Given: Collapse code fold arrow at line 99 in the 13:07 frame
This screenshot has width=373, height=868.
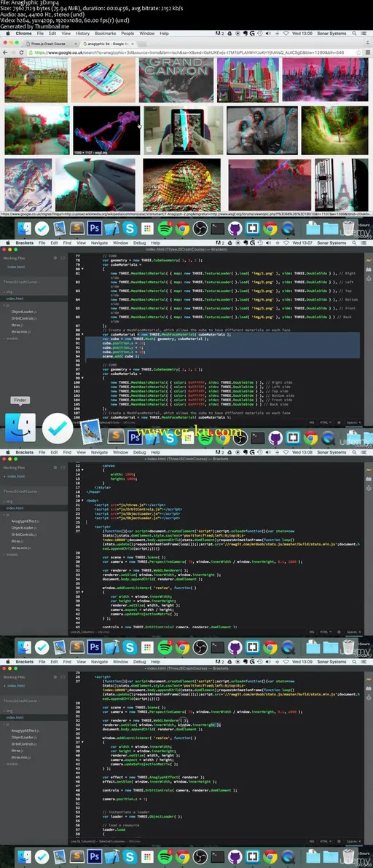Looking at the screenshot, I should [x=83, y=377].
